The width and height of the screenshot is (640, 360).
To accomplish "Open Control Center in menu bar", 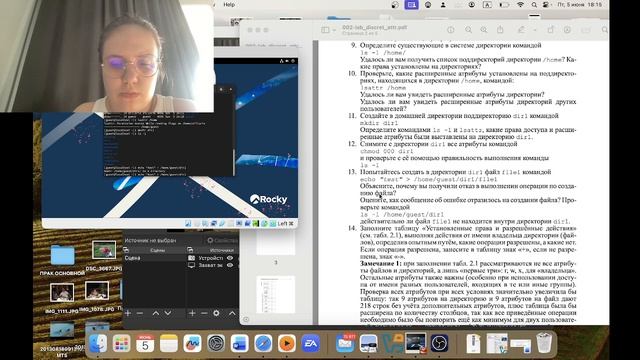I will [546, 5].
